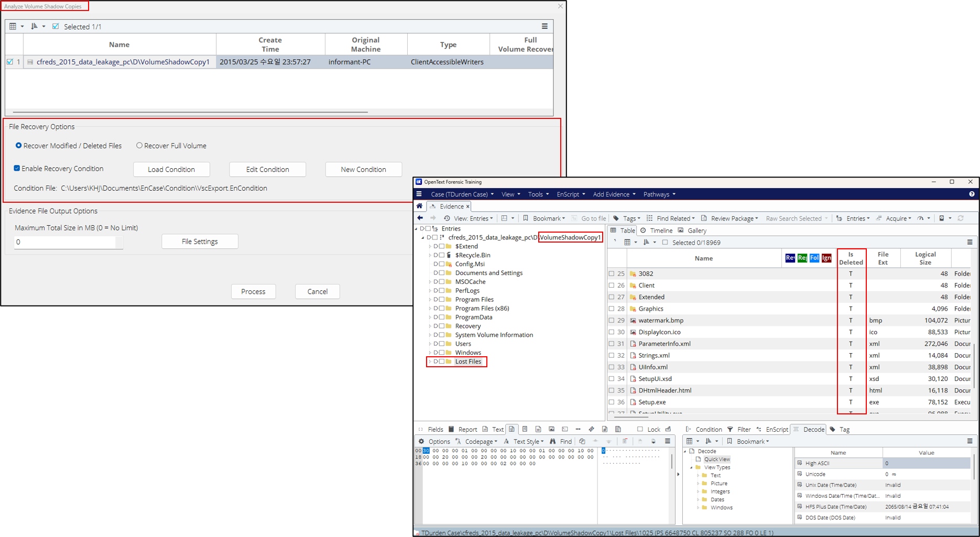Expand the Windows folder in the Entries tree
Image resolution: width=980 pixels, height=537 pixels.
click(x=430, y=353)
